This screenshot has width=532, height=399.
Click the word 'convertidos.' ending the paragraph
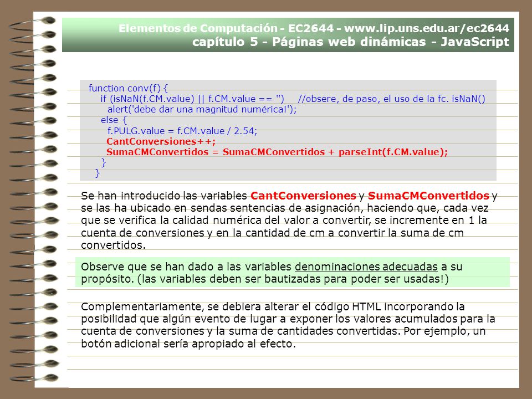[113, 245]
